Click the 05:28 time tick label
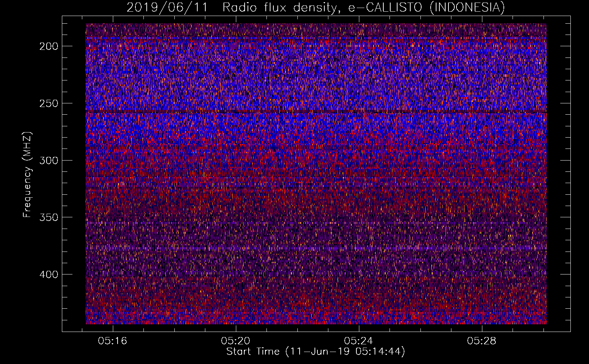This screenshot has height=364, width=589. pyautogui.click(x=482, y=341)
